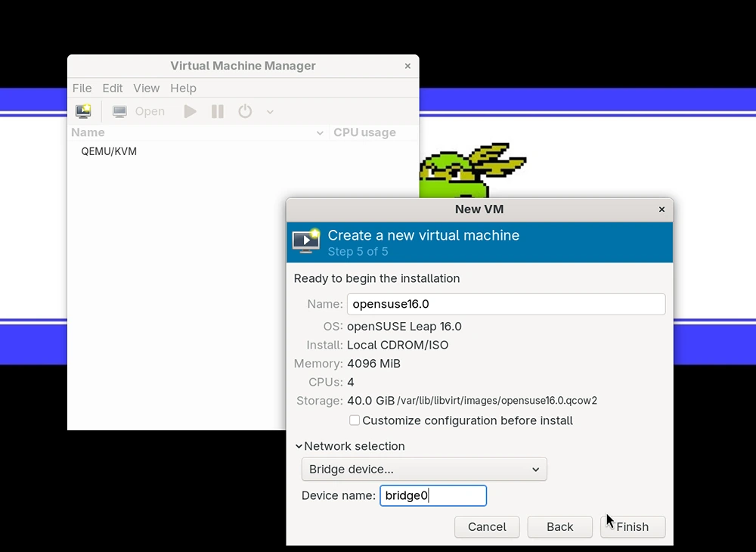The height and width of the screenshot is (552, 756).
Task: Open the Edit menu in Virtual Machine Manager
Action: click(113, 88)
